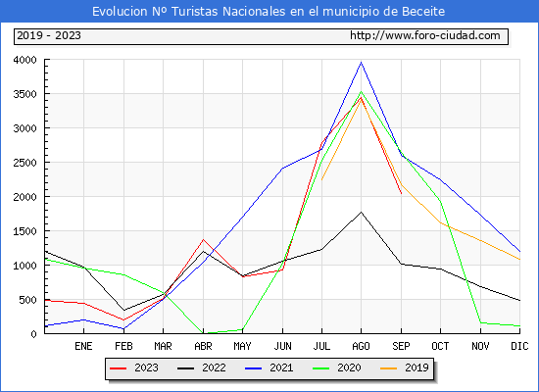539x392 pixels.
Task: Select the '2020' legend label
Action: click(x=349, y=367)
